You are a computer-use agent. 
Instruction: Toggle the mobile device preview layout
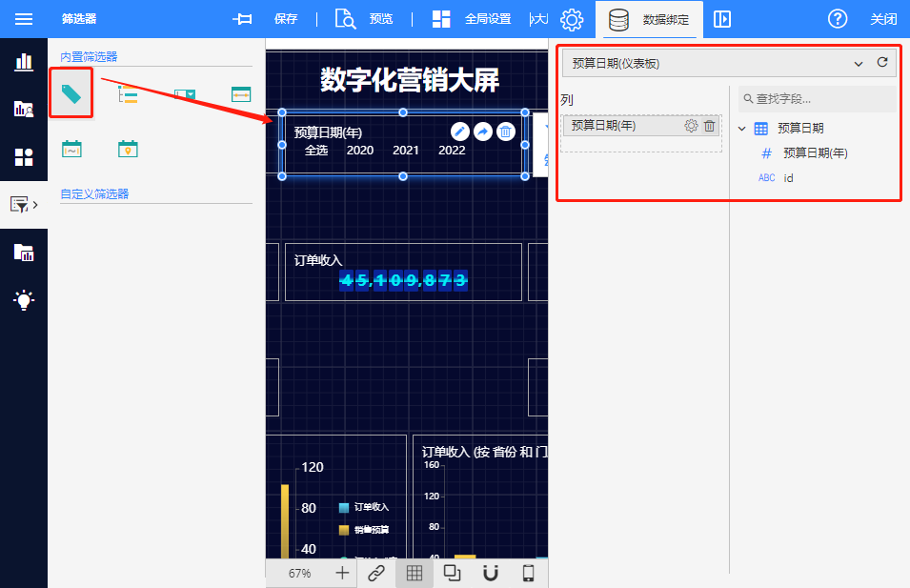[529, 573]
